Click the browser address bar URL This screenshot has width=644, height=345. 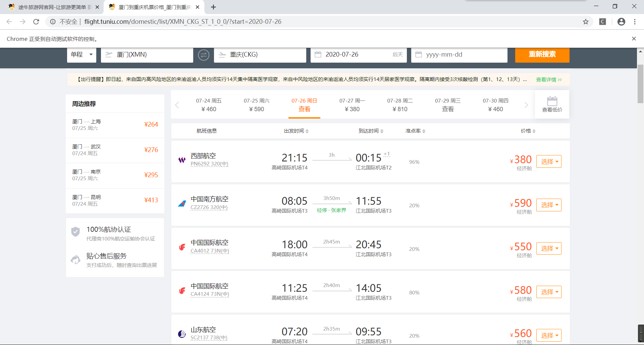pos(183,22)
